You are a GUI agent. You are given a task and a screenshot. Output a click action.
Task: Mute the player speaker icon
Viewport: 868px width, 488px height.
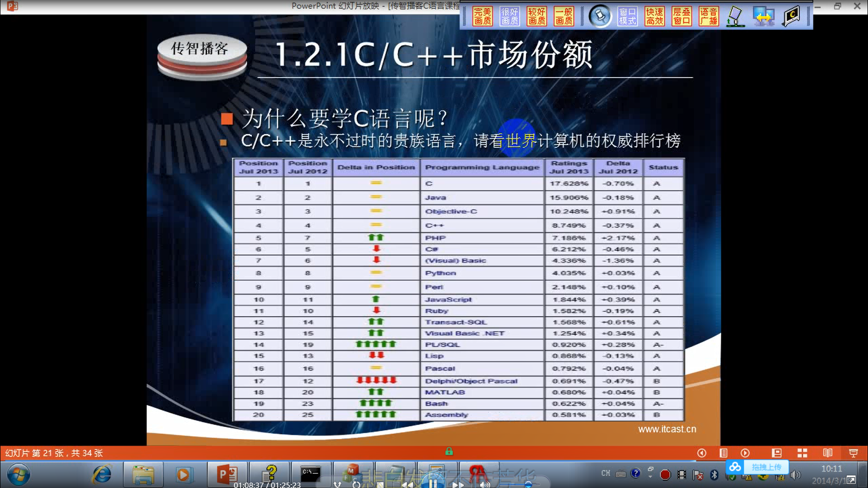(484, 485)
